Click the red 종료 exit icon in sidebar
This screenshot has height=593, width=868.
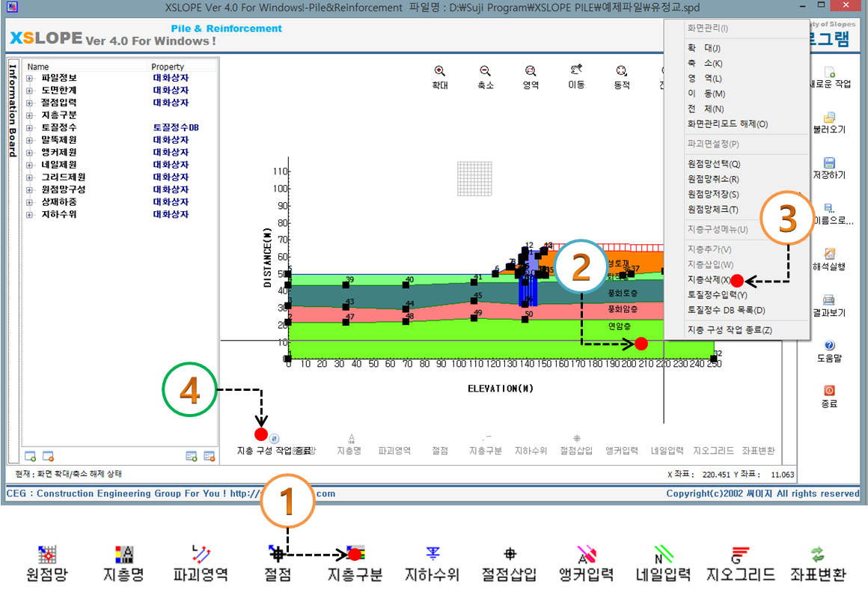[x=829, y=391]
